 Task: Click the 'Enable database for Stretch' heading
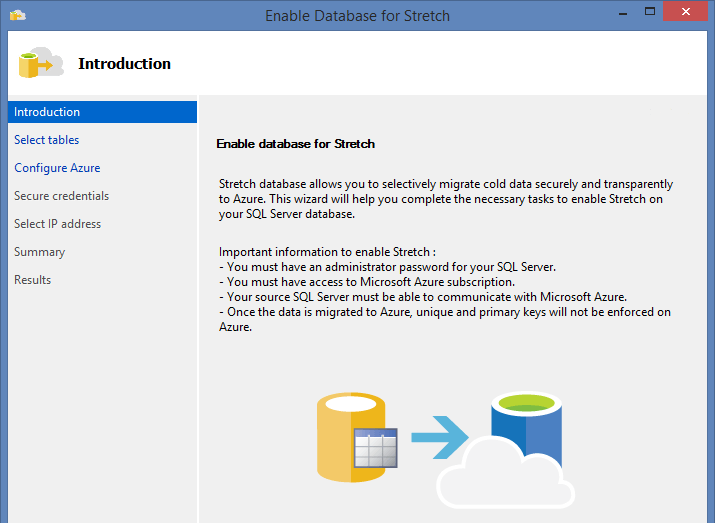pyautogui.click(x=295, y=144)
